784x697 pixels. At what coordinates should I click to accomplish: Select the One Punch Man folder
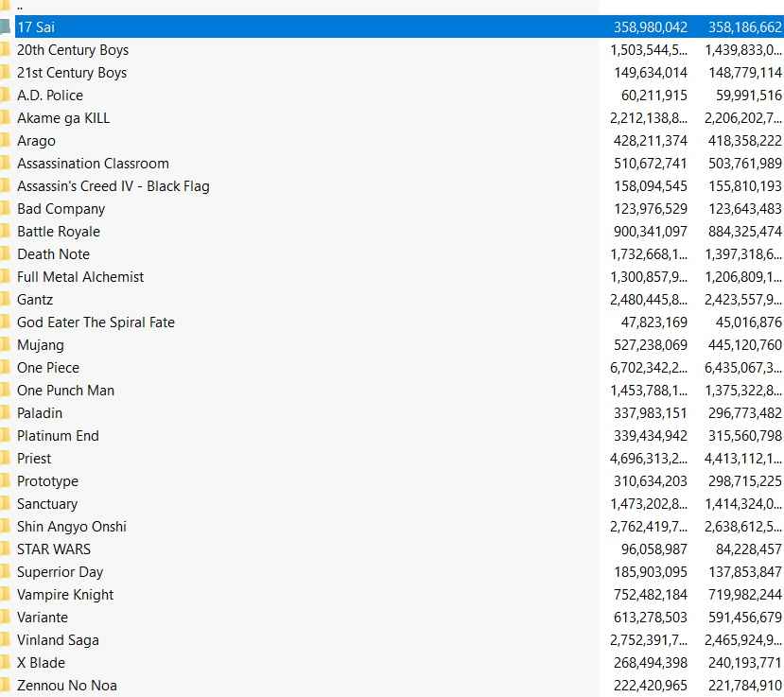65,391
